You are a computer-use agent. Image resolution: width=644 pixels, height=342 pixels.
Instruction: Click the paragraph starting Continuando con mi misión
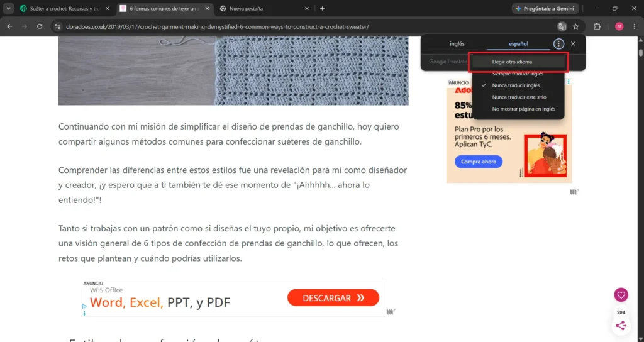229,135
